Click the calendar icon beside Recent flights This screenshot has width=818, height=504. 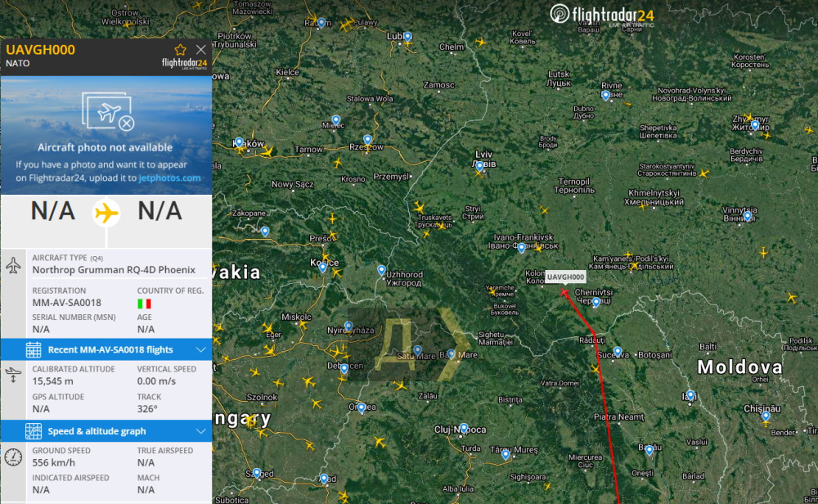(x=34, y=349)
